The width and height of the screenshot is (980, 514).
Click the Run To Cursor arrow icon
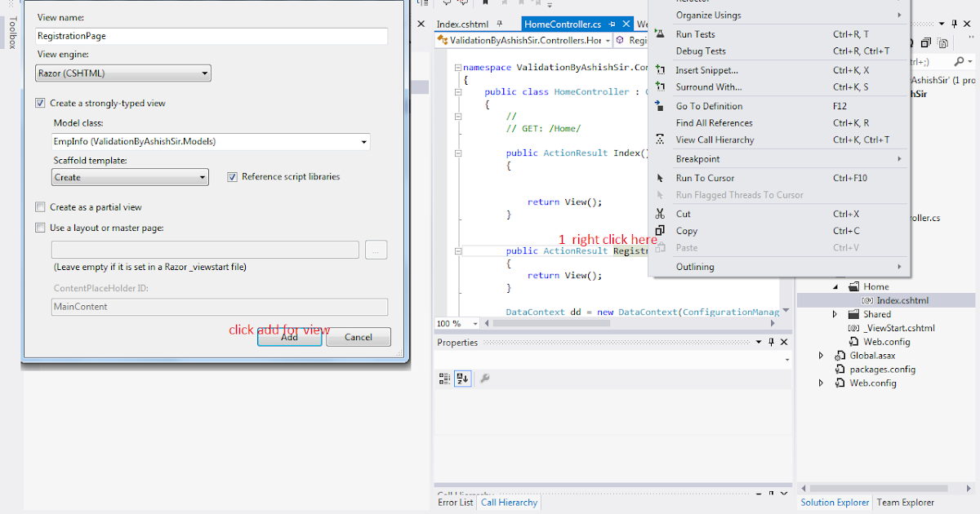tap(661, 178)
